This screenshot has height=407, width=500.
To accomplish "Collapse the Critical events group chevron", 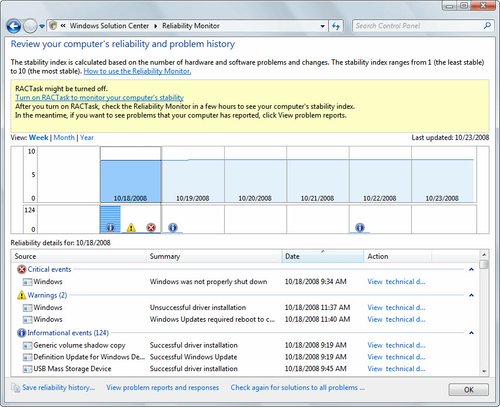I will [471, 269].
